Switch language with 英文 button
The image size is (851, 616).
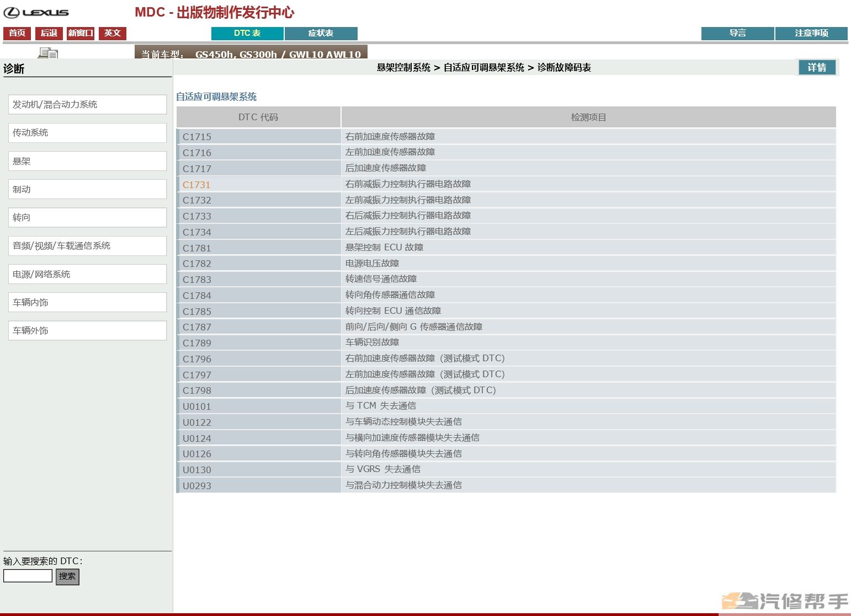pyautogui.click(x=113, y=33)
